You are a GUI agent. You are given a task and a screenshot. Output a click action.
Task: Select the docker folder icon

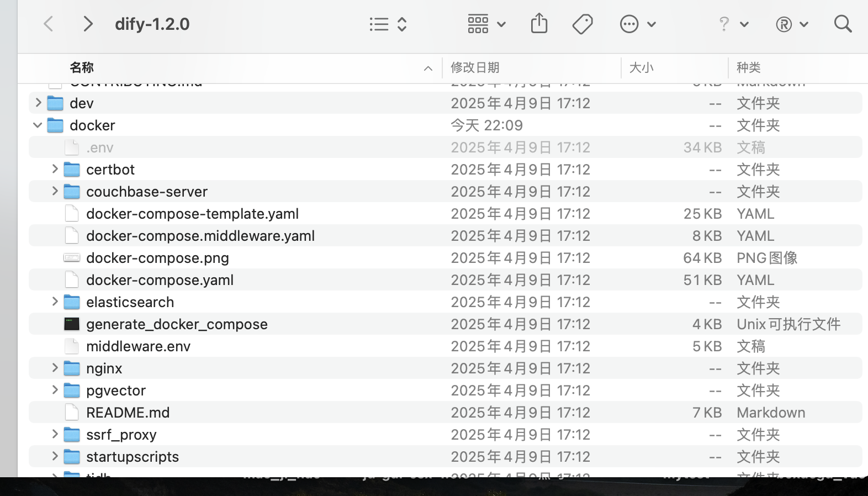pyautogui.click(x=55, y=125)
